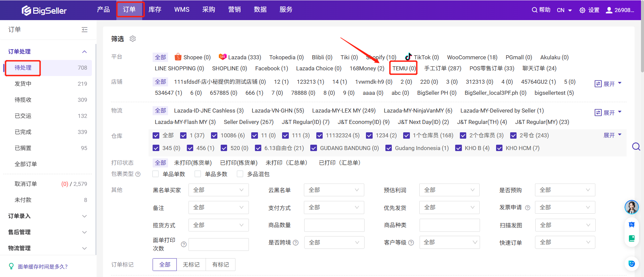Click the 包裹类型 help question icon
The height and width of the screenshot is (277, 644).
(x=138, y=174)
